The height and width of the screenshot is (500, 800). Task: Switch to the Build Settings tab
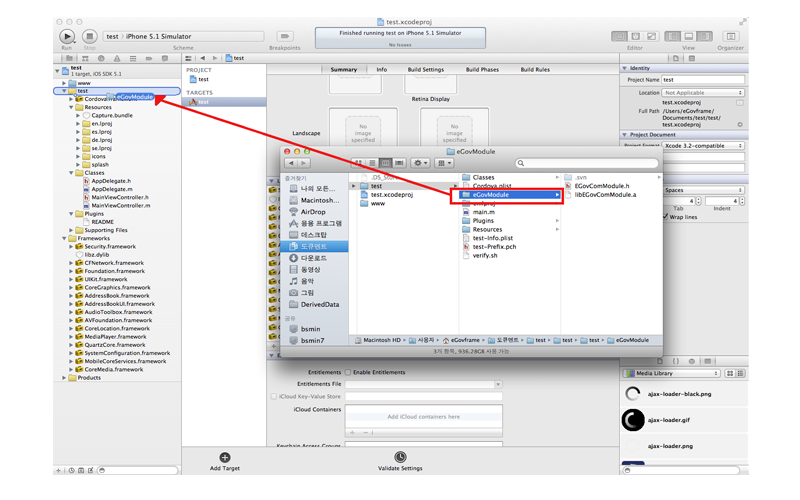(425, 70)
